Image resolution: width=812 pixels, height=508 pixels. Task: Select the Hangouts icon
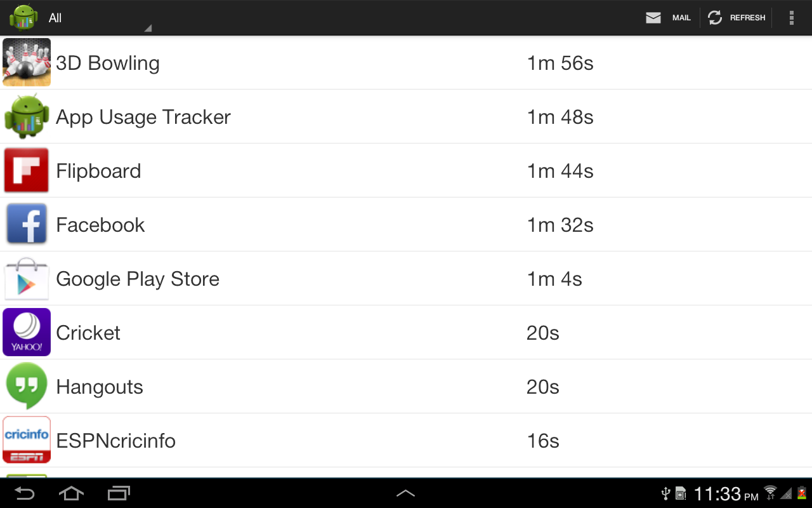tap(26, 386)
